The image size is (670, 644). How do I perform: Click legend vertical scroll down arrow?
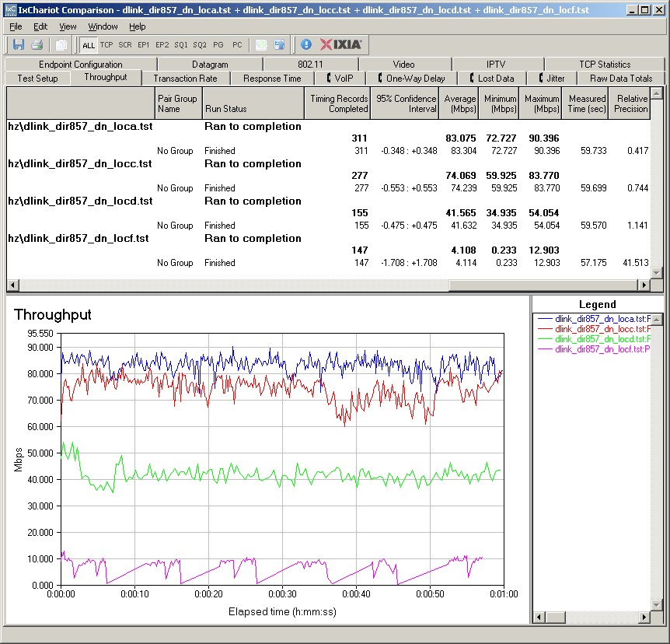pos(658,604)
